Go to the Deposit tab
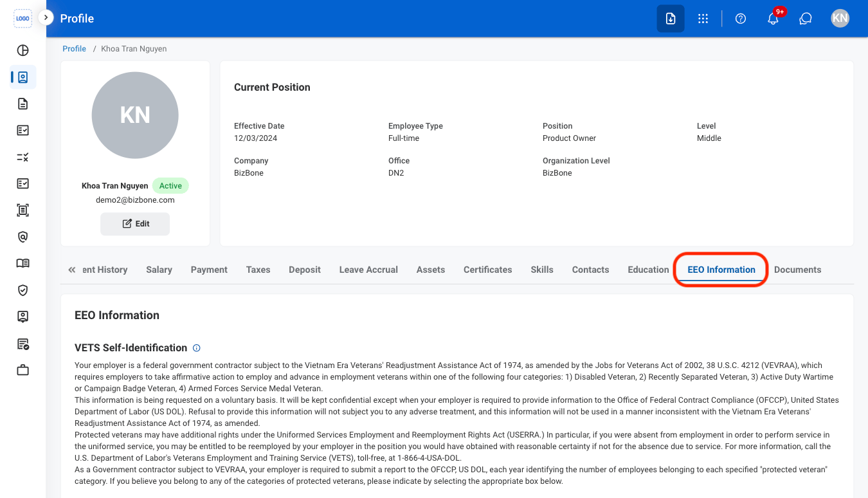 pos(305,270)
